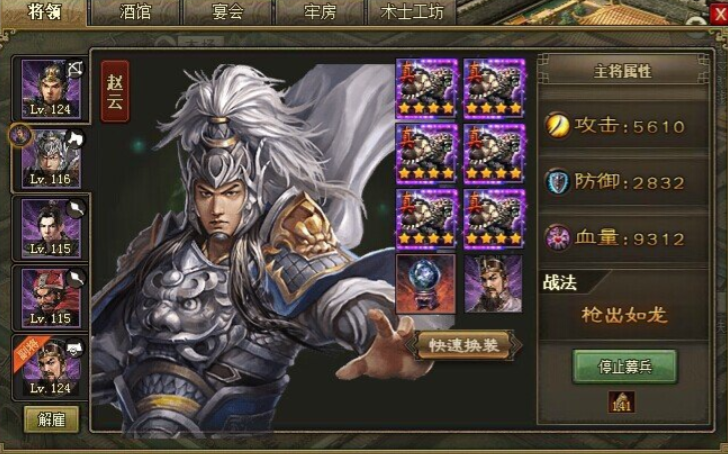Click the middle-left 真 equipment slot
This screenshot has width=728, height=454.
427,153
